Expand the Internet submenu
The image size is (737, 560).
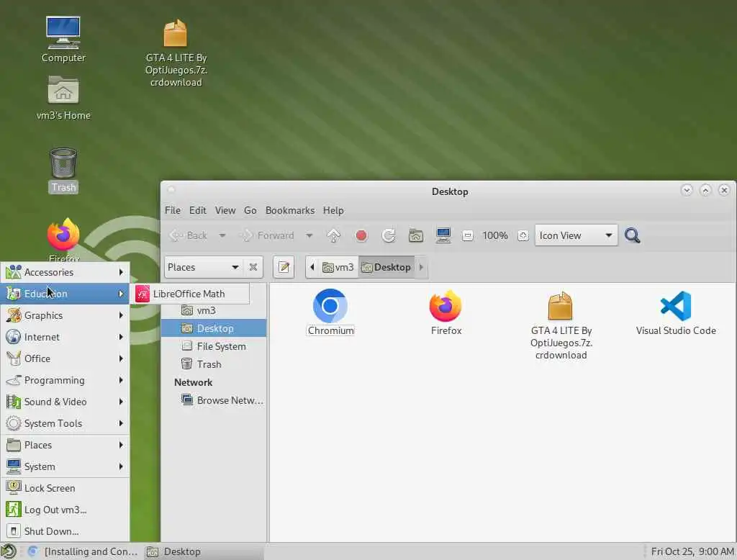click(x=65, y=337)
